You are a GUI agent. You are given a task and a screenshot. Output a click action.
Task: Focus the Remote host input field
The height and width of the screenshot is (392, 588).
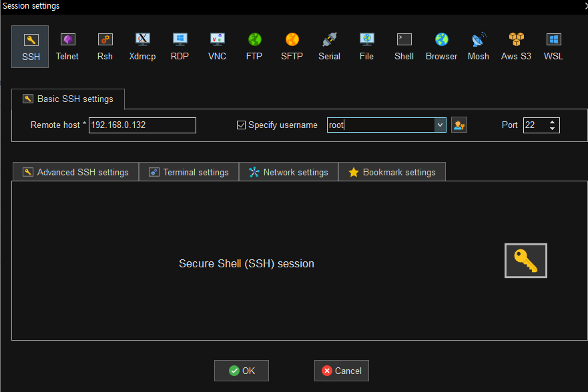[143, 125]
